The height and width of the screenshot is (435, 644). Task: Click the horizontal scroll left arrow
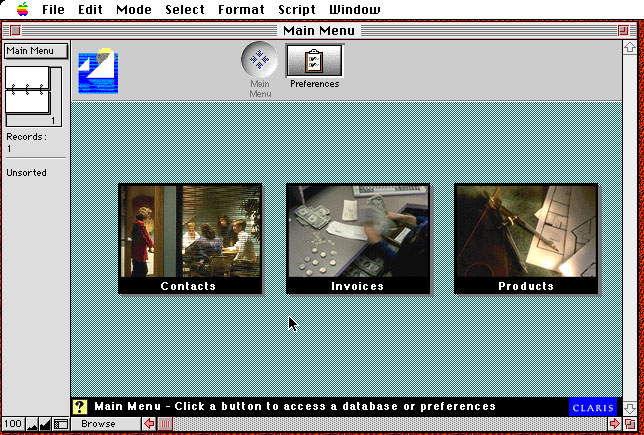(149, 424)
